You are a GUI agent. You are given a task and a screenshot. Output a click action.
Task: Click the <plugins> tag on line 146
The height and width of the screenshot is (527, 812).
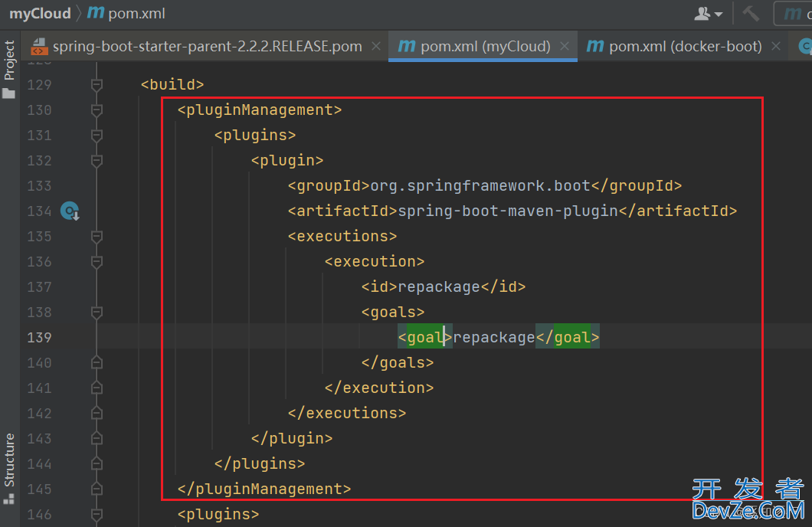coord(218,514)
